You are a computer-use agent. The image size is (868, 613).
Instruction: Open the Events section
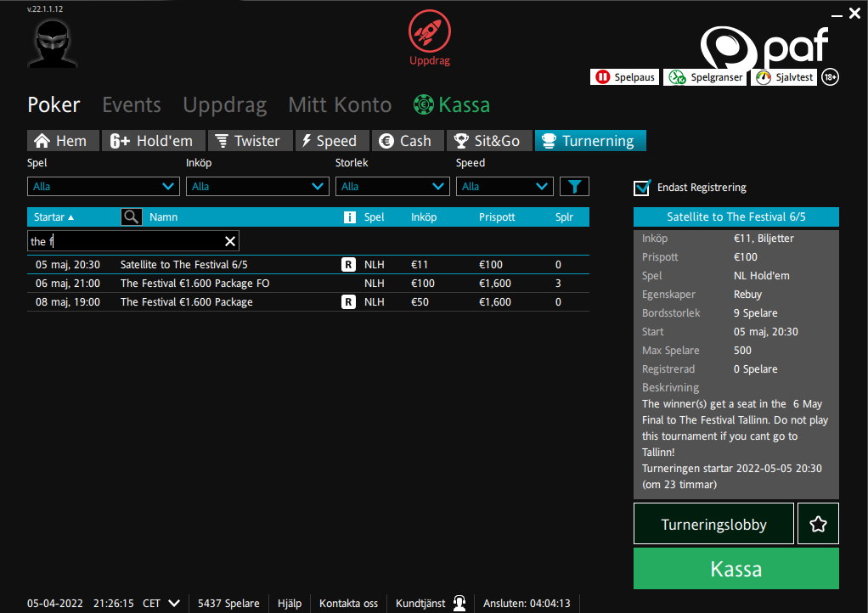click(132, 104)
